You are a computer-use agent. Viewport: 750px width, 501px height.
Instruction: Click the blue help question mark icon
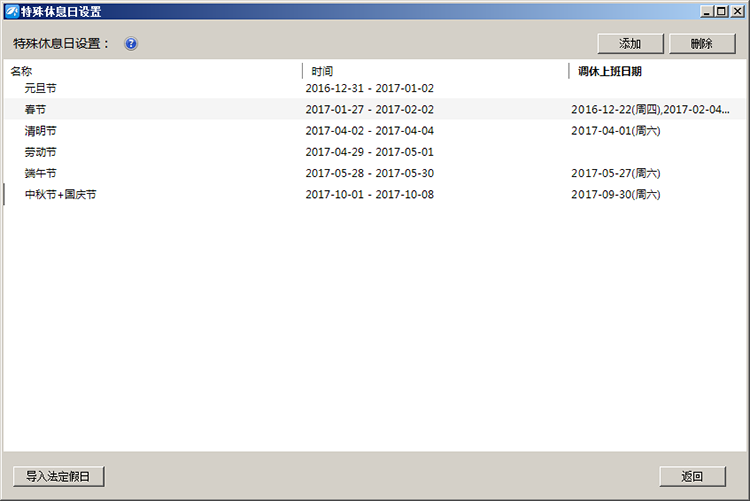(131, 44)
